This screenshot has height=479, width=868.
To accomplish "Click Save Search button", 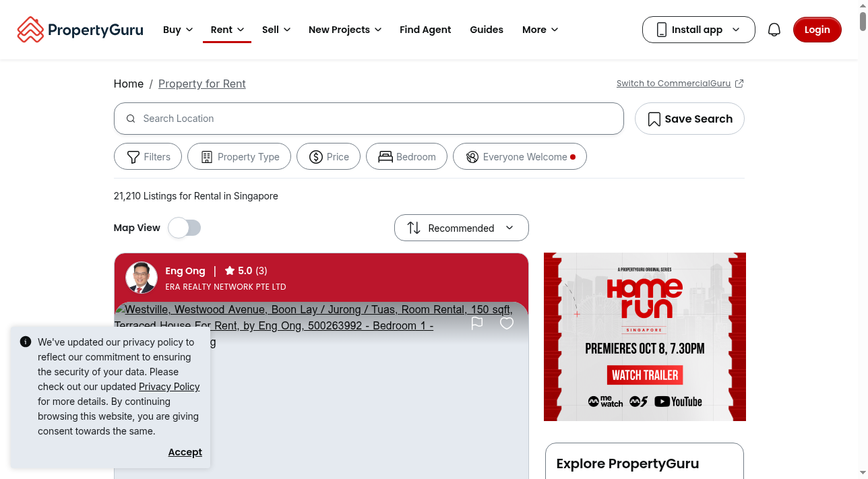I will (x=689, y=119).
